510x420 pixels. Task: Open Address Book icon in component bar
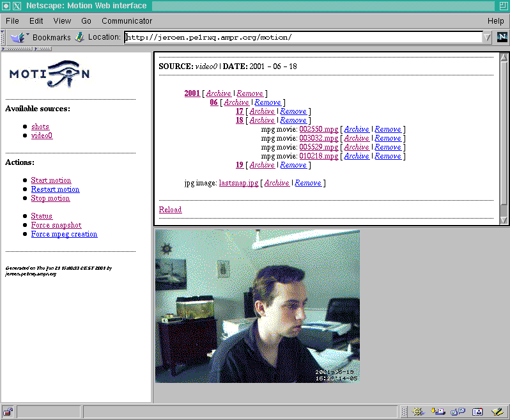point(477,412)
